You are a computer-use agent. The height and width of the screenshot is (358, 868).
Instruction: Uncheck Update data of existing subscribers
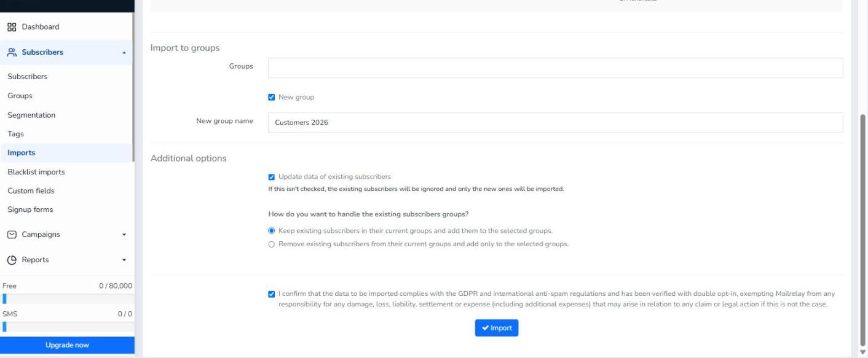[x=272, y=177]
